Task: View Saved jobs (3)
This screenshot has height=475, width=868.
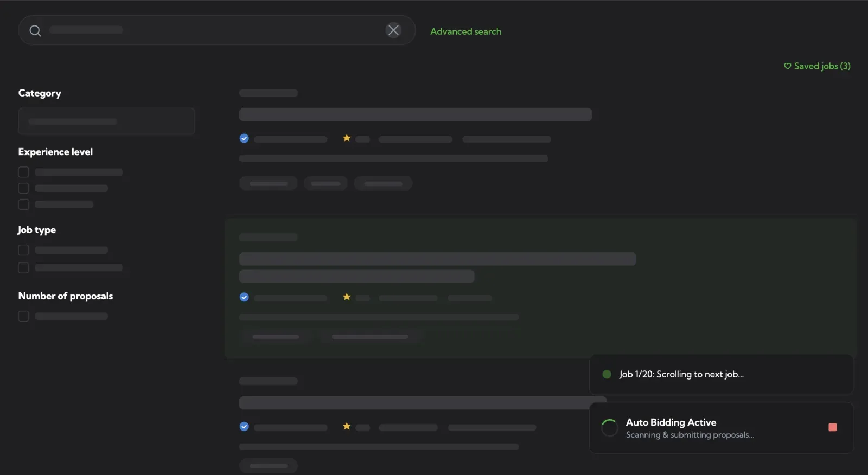Action: pos(817,66)
